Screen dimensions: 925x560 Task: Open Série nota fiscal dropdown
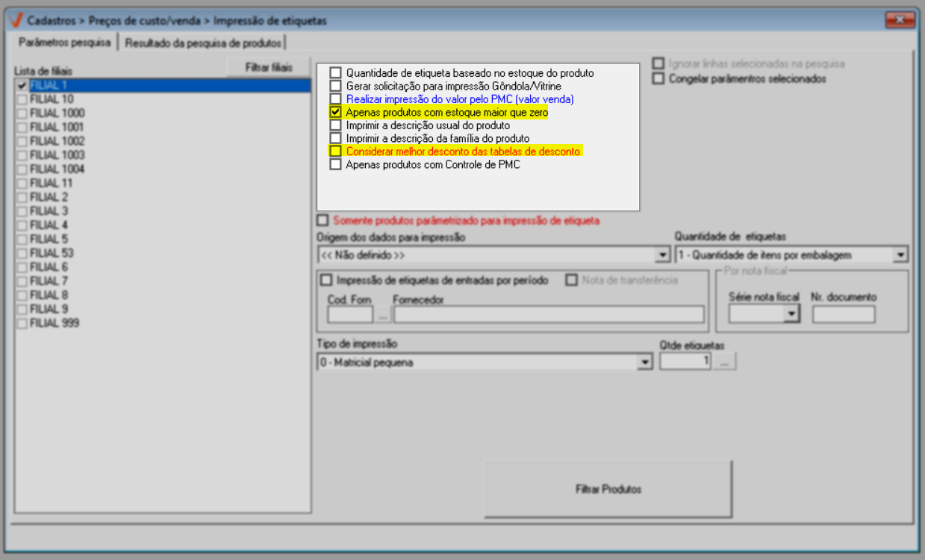point(791,315)
